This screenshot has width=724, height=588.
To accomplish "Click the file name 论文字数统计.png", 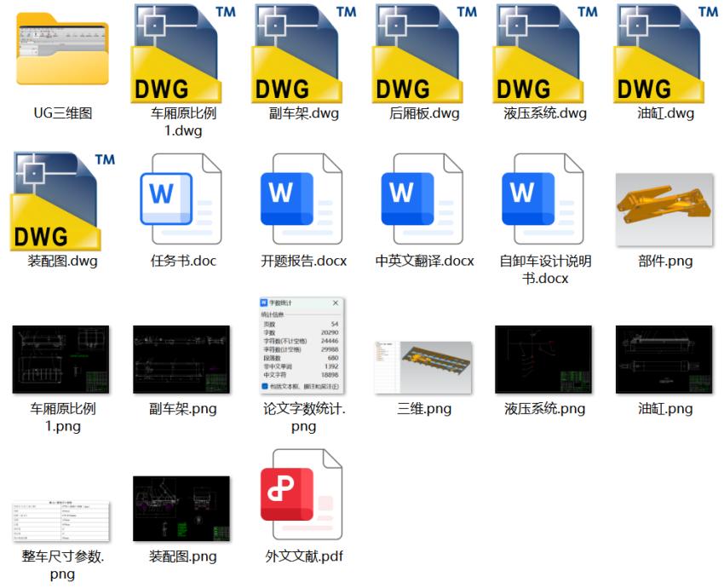I will [x=304, y=418].
